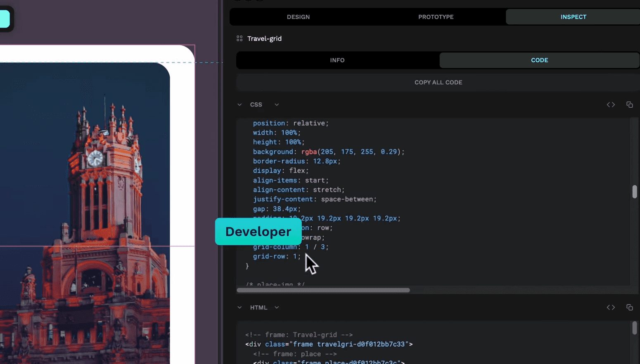This screenshot has width=640, height=364.
Task: Click the clock tower image on canvas
Action: tap(85, 213)
